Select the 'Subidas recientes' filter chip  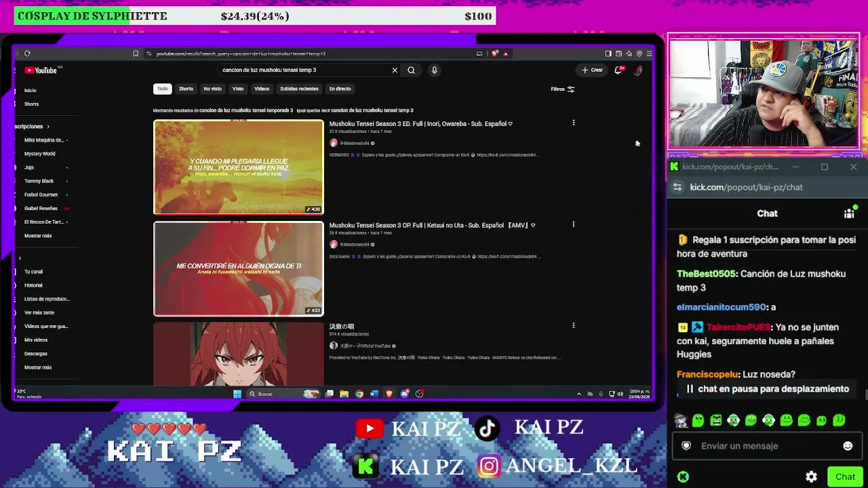point(299,89)
